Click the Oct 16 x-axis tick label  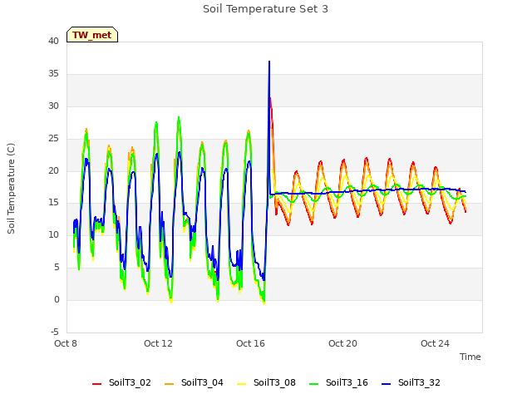(x=250, y=343)
